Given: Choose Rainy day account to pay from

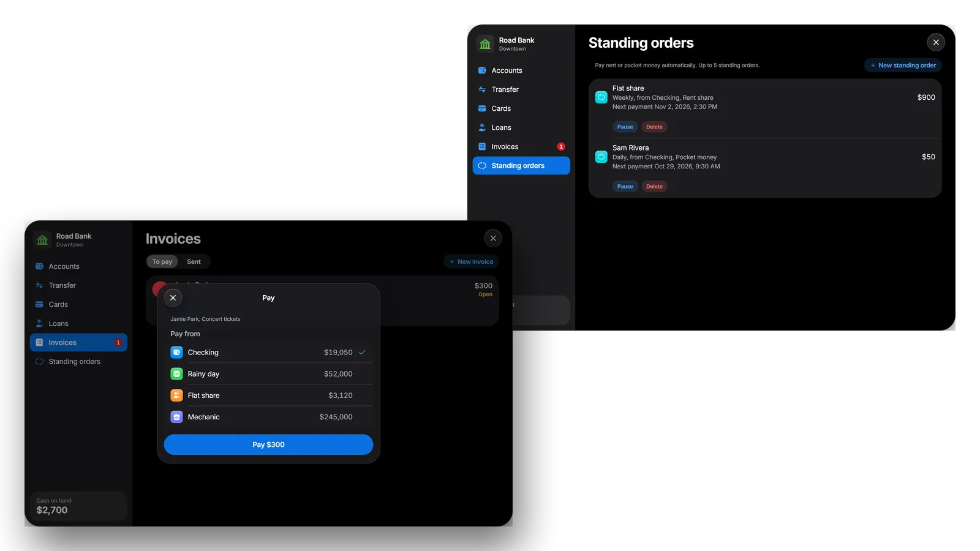Looking at the screenshot, I should coord(268,374).
